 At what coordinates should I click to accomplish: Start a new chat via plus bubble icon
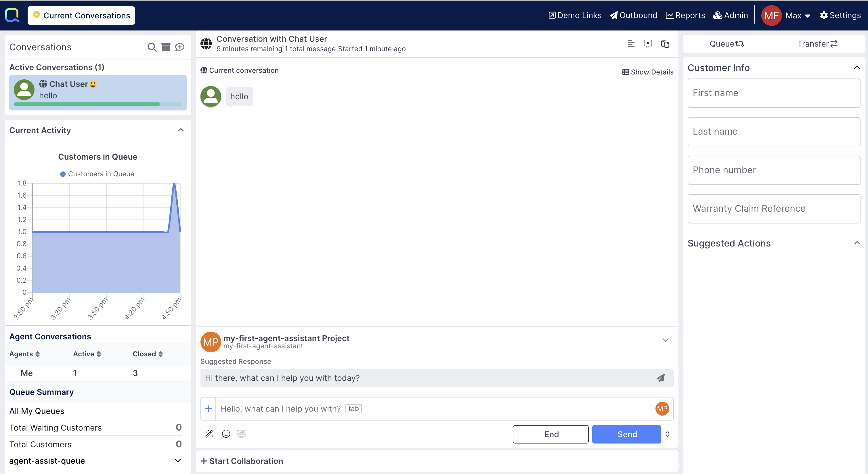(x=179, y=47)
